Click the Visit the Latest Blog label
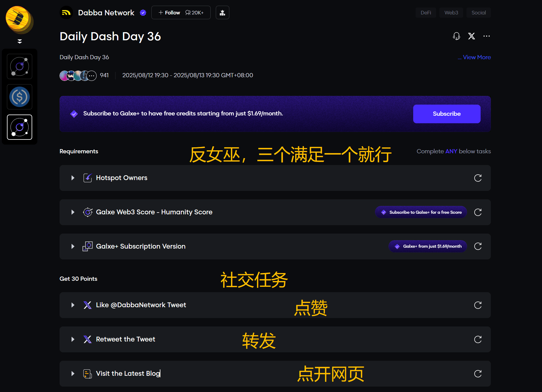 [x=128, y=374]
